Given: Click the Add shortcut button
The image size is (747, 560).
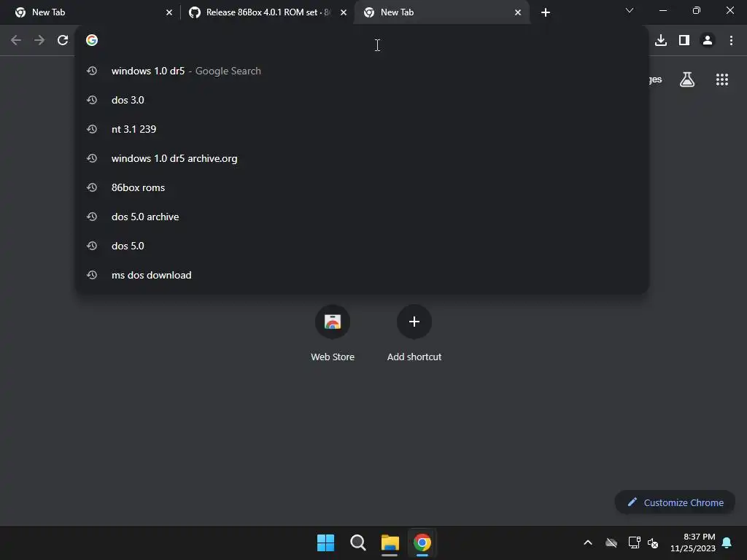Looking at the screenshot, I should click(414, 333).
